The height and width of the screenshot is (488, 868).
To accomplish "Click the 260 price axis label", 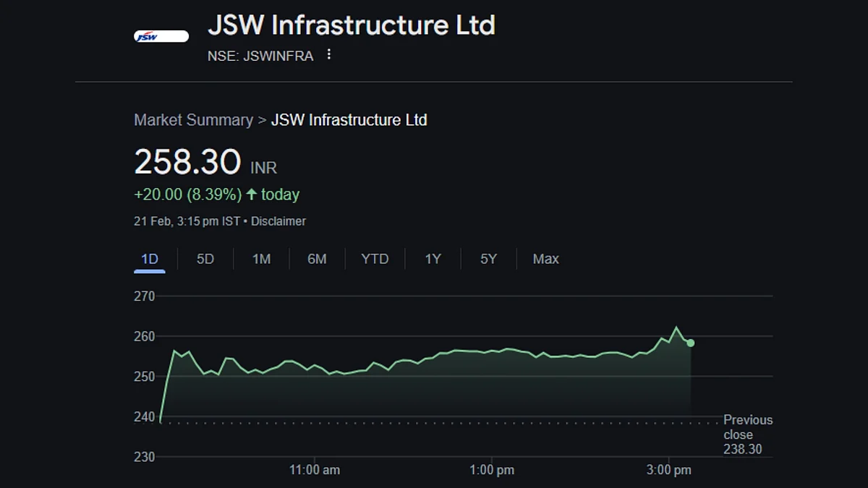I will click(145, 336).
